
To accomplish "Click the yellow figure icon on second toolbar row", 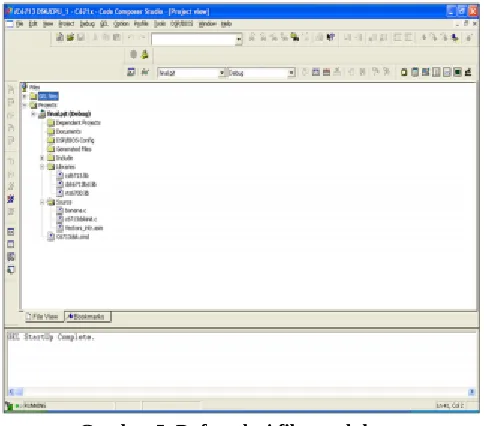I will [145, 54].
